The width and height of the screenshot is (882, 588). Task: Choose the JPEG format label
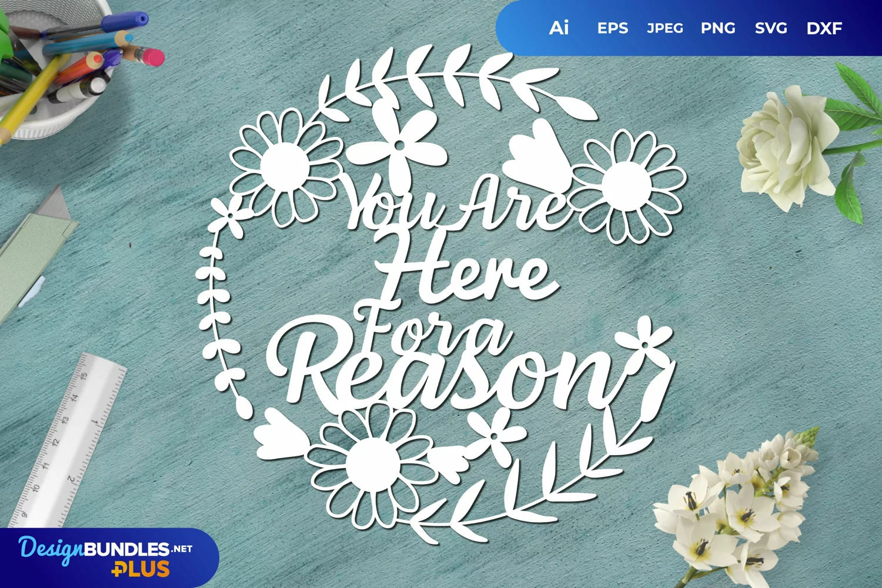click(x=664, y=28)
